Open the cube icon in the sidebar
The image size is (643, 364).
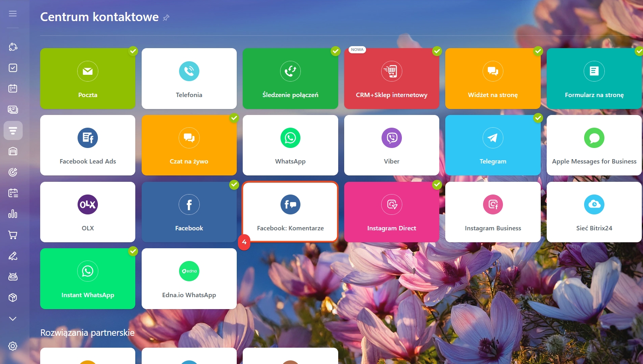pos(13,298)
